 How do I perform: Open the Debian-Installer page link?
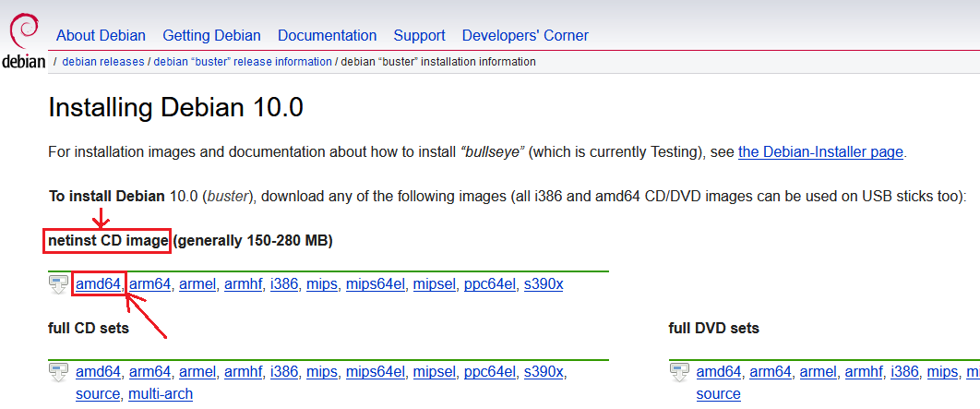click(820, 152)
